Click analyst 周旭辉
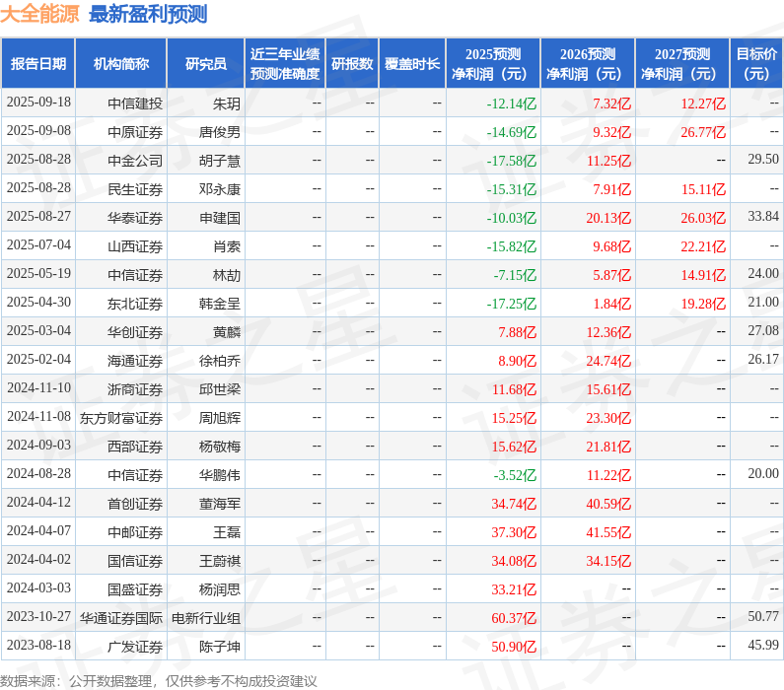The width and height of the screenshot is (784, 690). click(220, 418)
